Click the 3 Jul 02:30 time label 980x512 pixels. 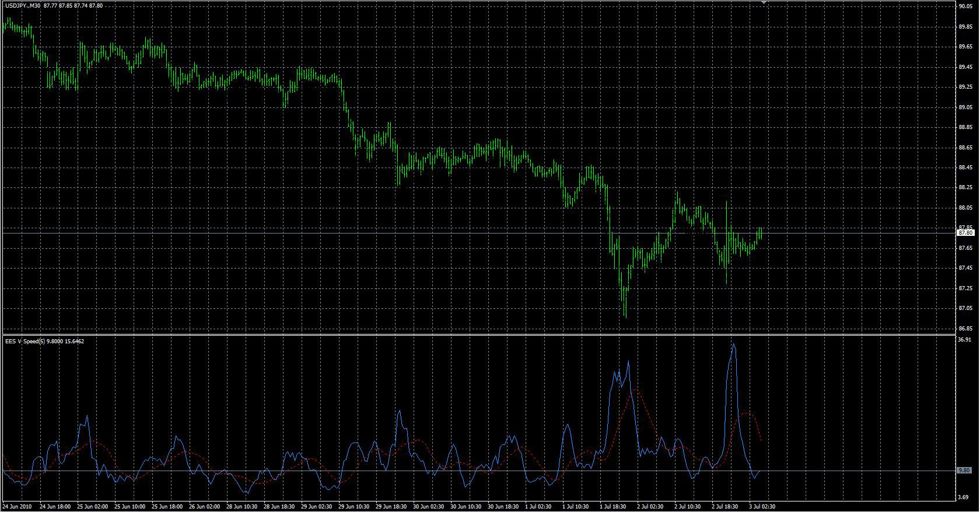(x=763, y=507)
